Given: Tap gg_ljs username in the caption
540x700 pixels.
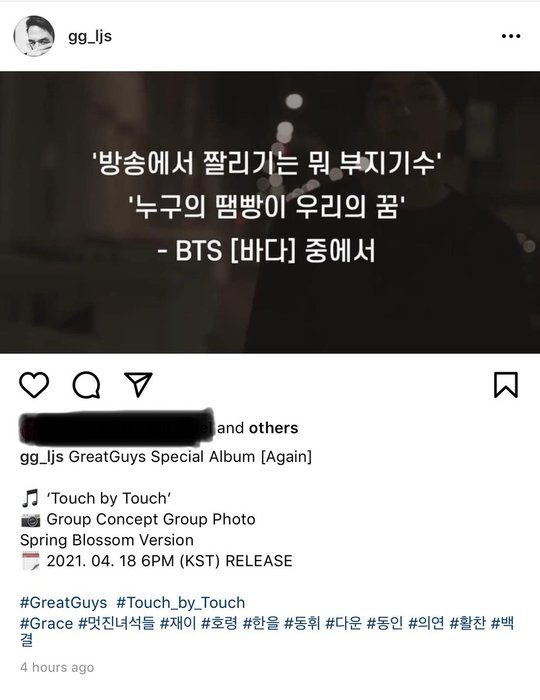Looking at the screenshot, I should tap(42, 457).
